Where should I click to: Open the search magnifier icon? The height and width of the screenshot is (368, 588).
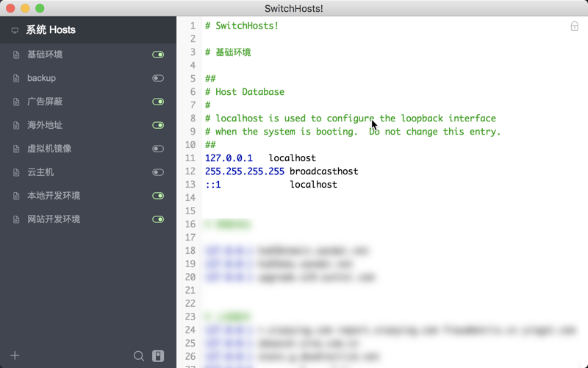click(139, 356)
